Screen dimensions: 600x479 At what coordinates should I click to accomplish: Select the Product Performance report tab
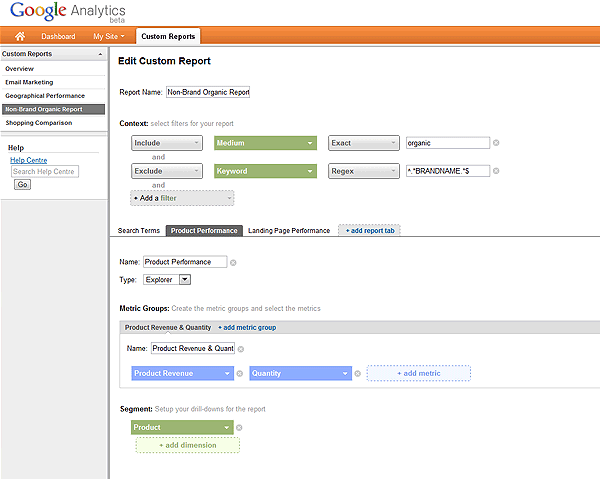tap(204, 231)
